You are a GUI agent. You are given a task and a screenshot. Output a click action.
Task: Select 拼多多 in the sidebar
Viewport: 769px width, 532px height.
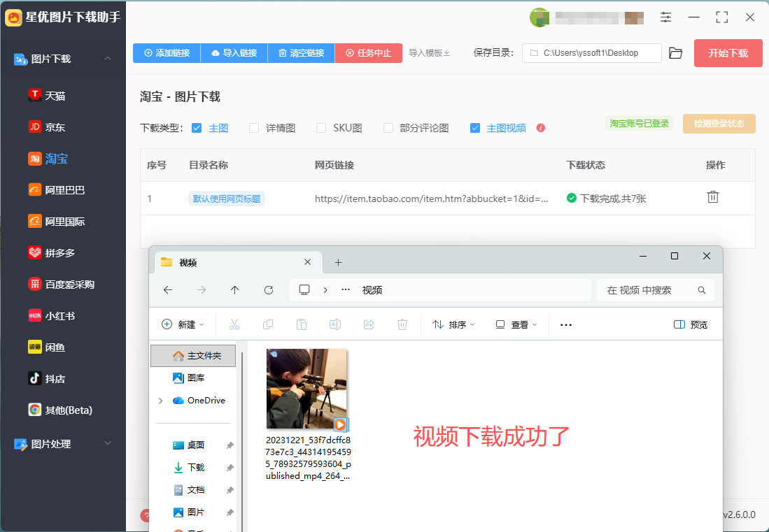[x=59, y=253]
